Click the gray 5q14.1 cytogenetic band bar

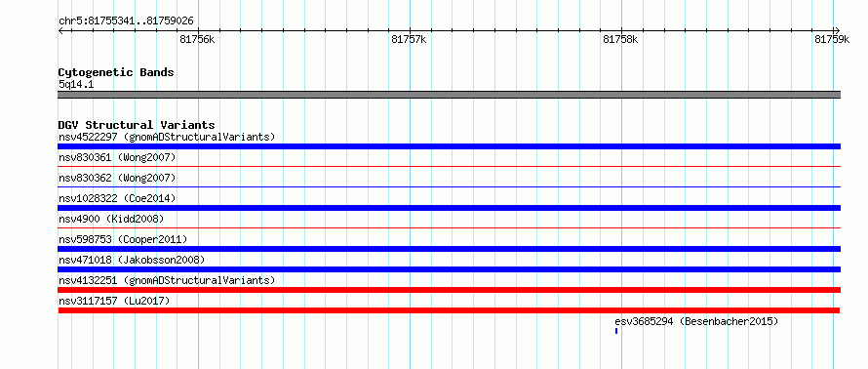coord(449,95)
